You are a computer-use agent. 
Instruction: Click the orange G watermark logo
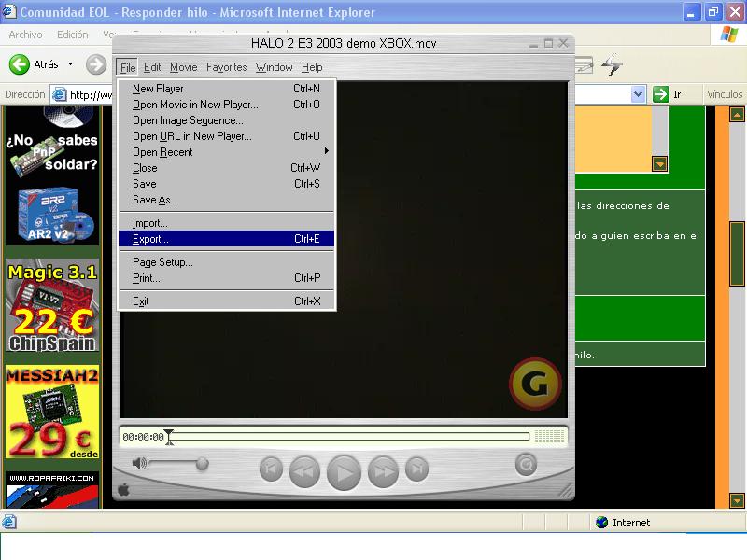[x=534, y=384]
